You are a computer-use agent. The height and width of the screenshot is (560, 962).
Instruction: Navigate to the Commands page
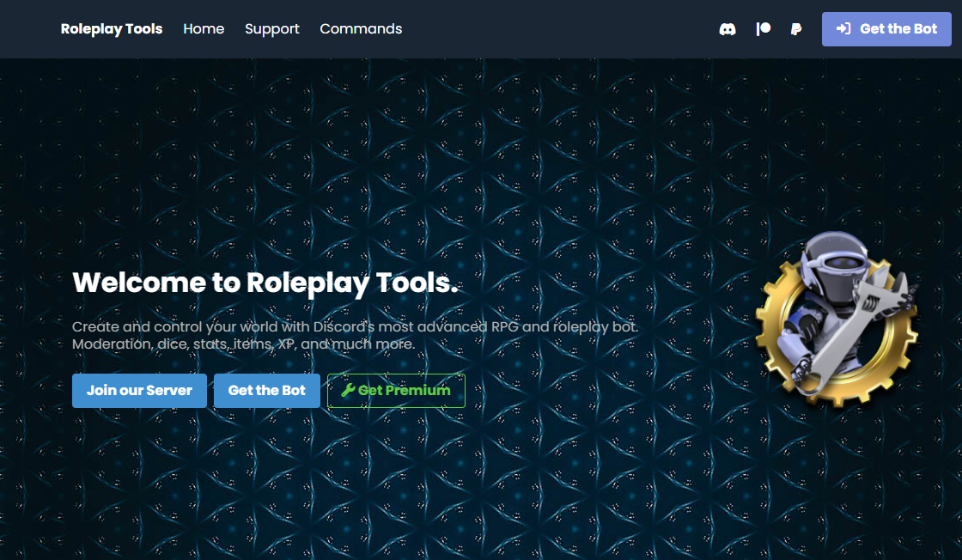[x=360, y=28]
